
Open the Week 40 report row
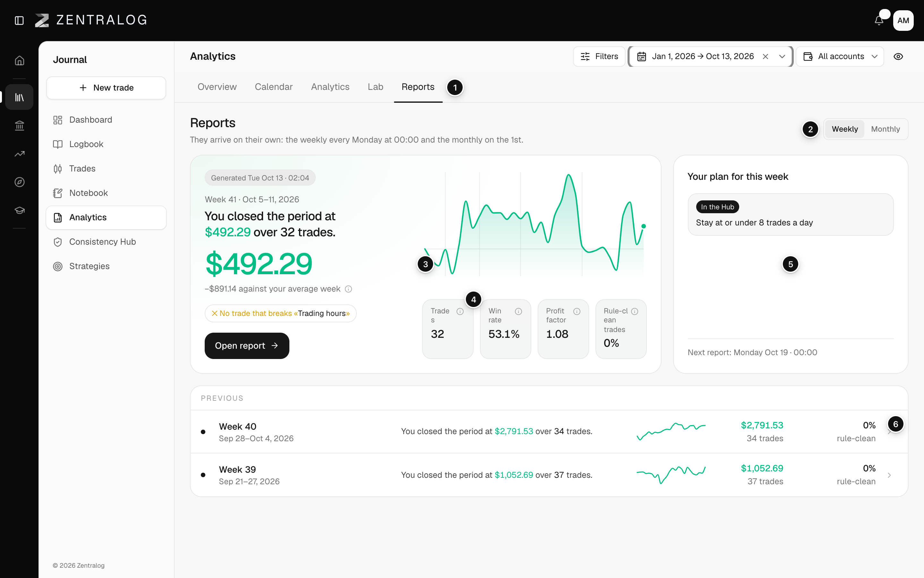click(x=549, y=432)
